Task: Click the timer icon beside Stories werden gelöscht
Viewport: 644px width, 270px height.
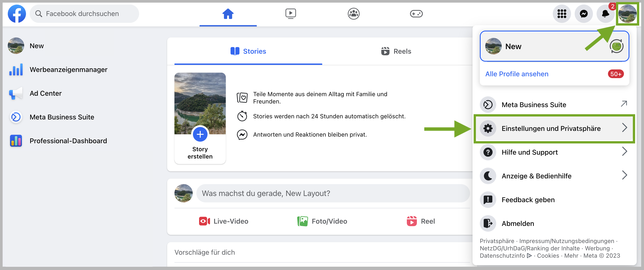Action: (x=242, y=116)
